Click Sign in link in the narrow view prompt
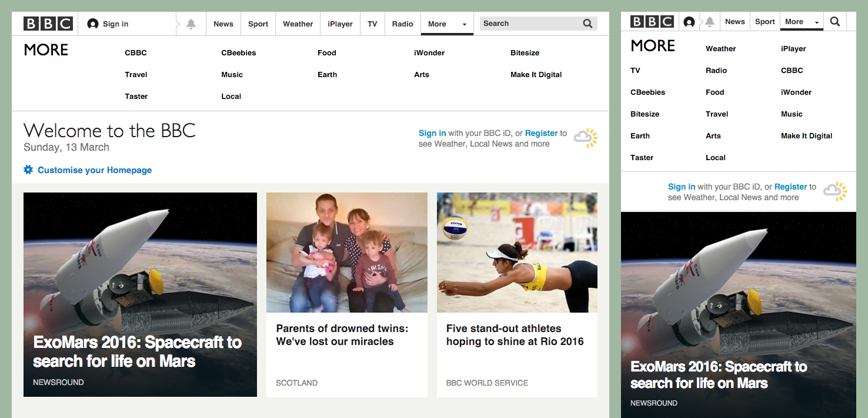The height and width of the screenshot is (418, 868). [682, 187]
